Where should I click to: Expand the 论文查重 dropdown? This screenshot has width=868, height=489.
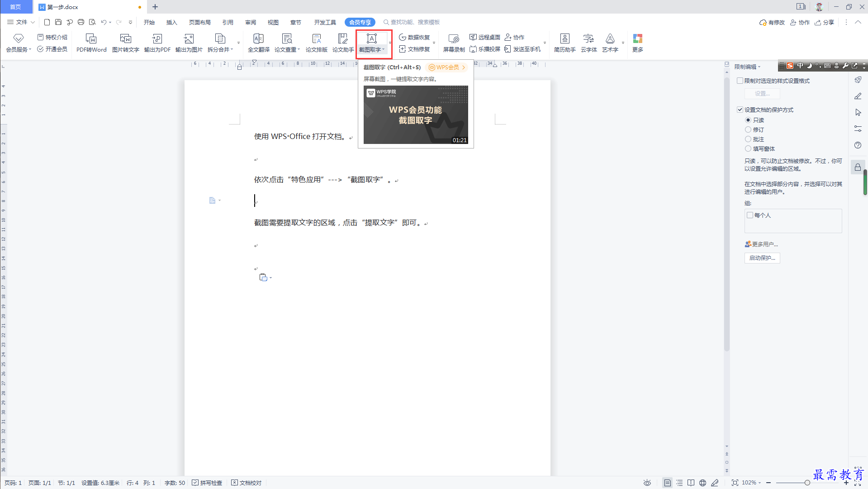pos(299,49)
